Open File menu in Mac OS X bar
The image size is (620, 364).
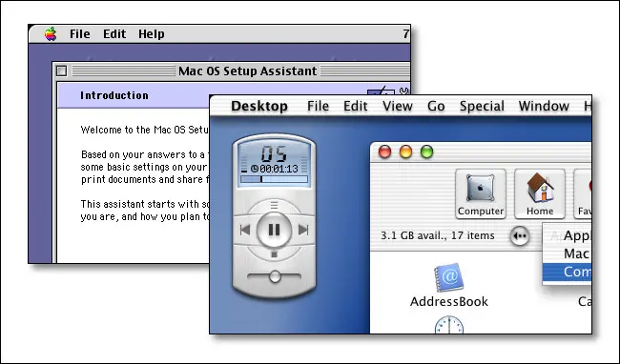[318, 106]
